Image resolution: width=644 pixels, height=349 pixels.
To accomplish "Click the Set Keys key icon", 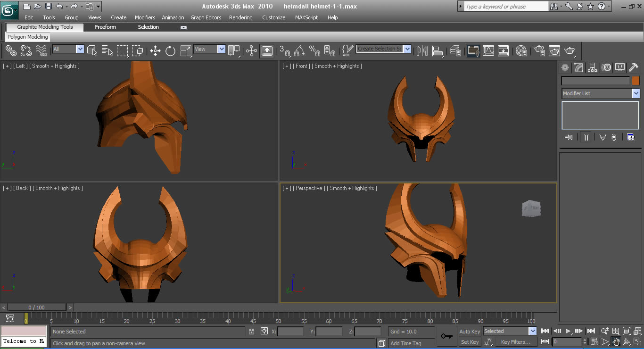I will [x=446, y=336].
